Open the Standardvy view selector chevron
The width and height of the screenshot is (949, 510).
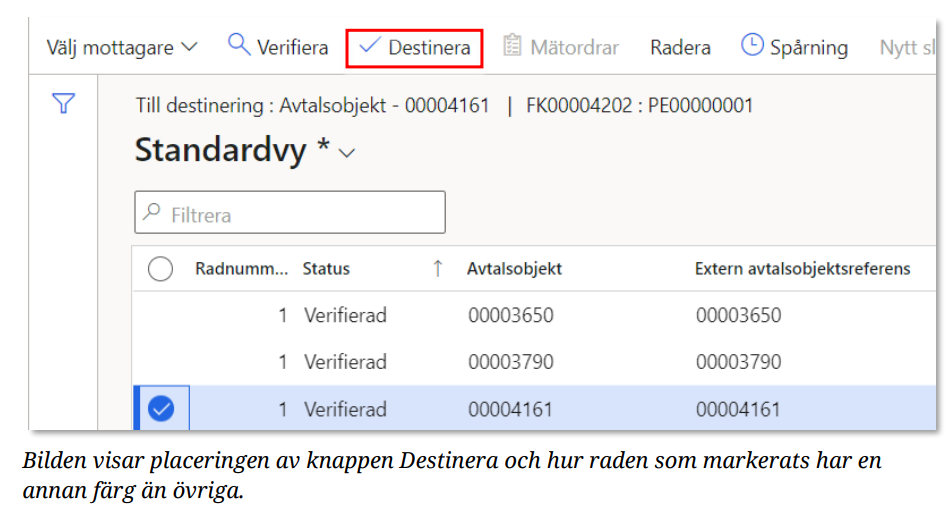tap(347, 153)
